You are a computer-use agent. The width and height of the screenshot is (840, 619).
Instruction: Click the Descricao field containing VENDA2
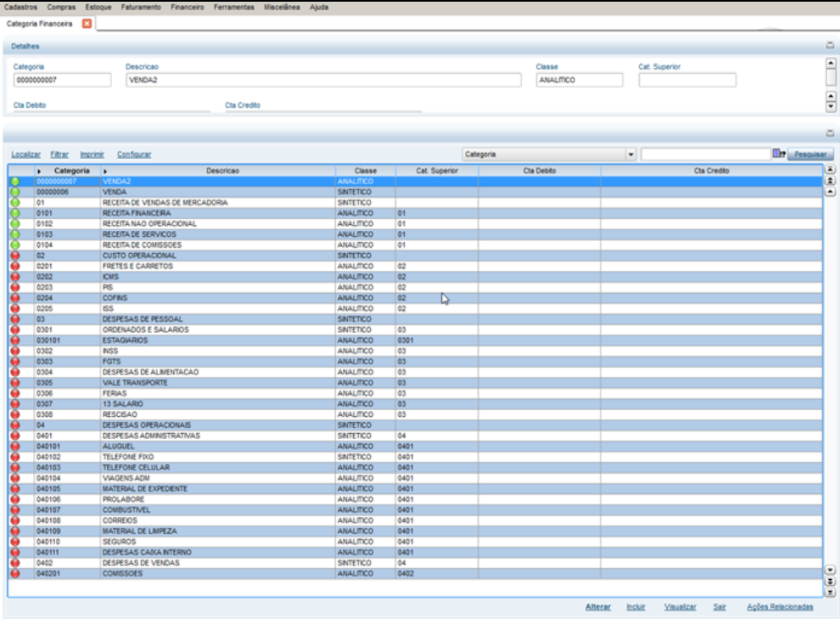tap(323, 80)
